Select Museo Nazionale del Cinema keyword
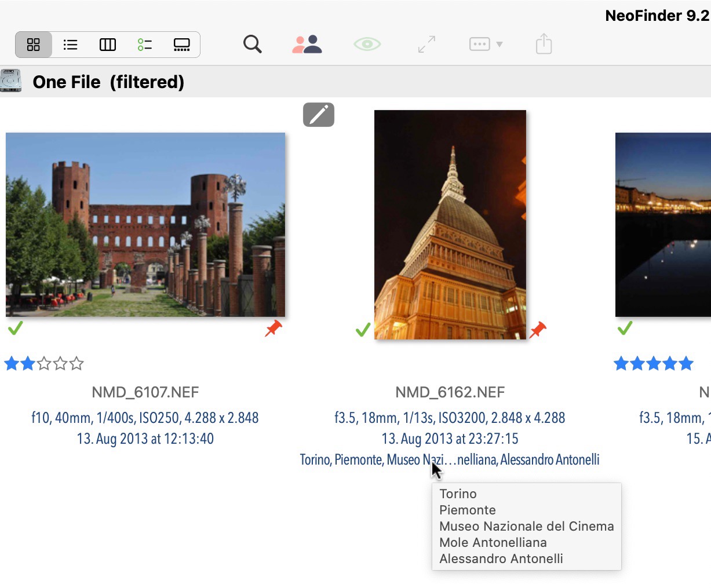 526,526
